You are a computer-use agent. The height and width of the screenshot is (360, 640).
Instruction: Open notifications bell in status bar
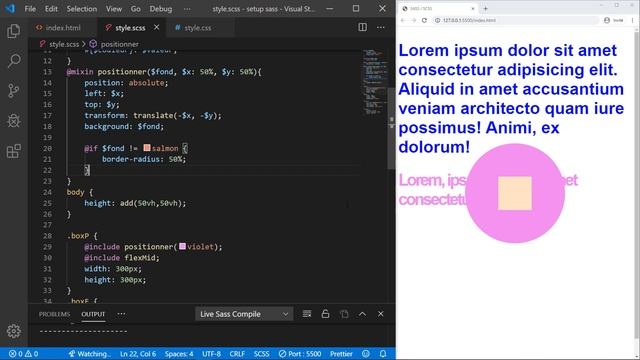(383, 354)
